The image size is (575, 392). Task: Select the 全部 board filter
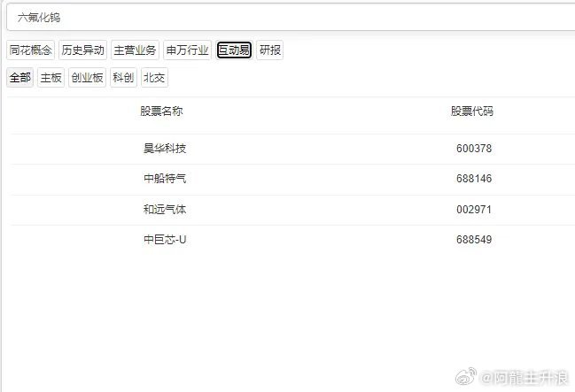[20, 77]
